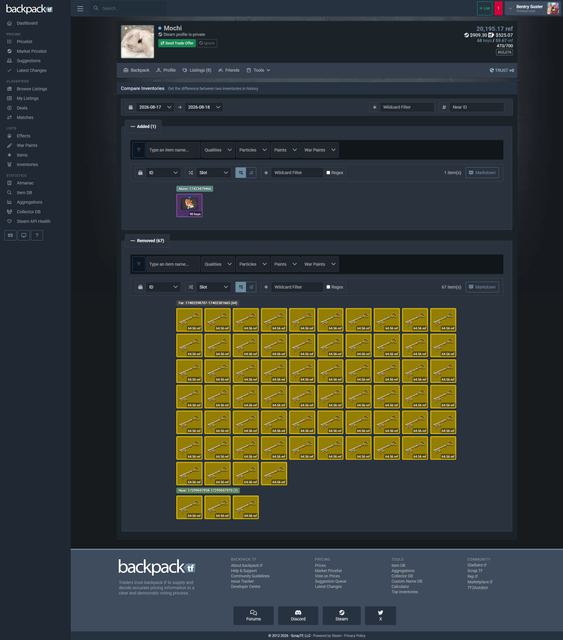
Task: View Latest Changes in sidebar
Action: pos(31,71)
